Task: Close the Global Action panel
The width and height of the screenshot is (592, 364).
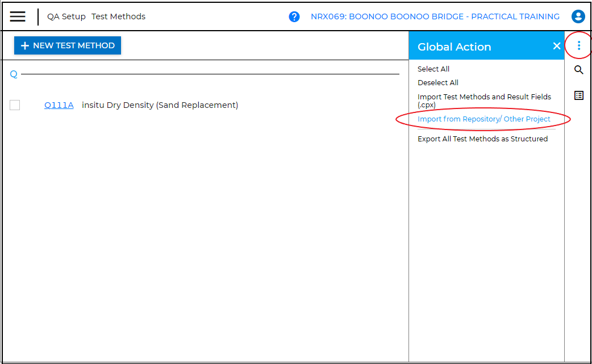Action: tap(557, 46)
